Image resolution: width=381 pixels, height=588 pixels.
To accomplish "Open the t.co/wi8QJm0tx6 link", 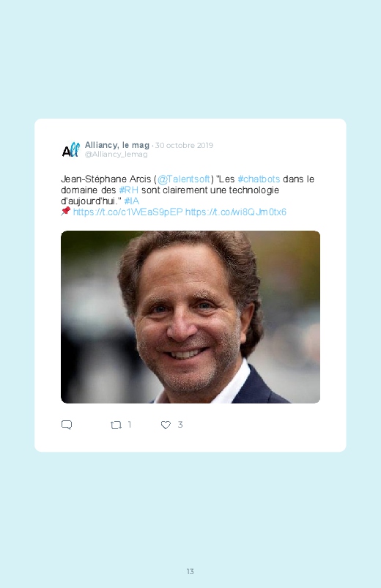I will tap(236, 212).
